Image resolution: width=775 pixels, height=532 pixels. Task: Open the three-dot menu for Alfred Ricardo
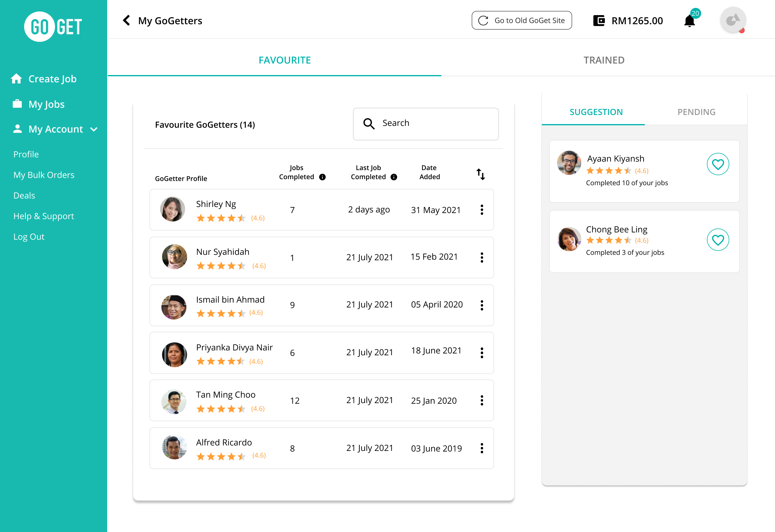482,448
